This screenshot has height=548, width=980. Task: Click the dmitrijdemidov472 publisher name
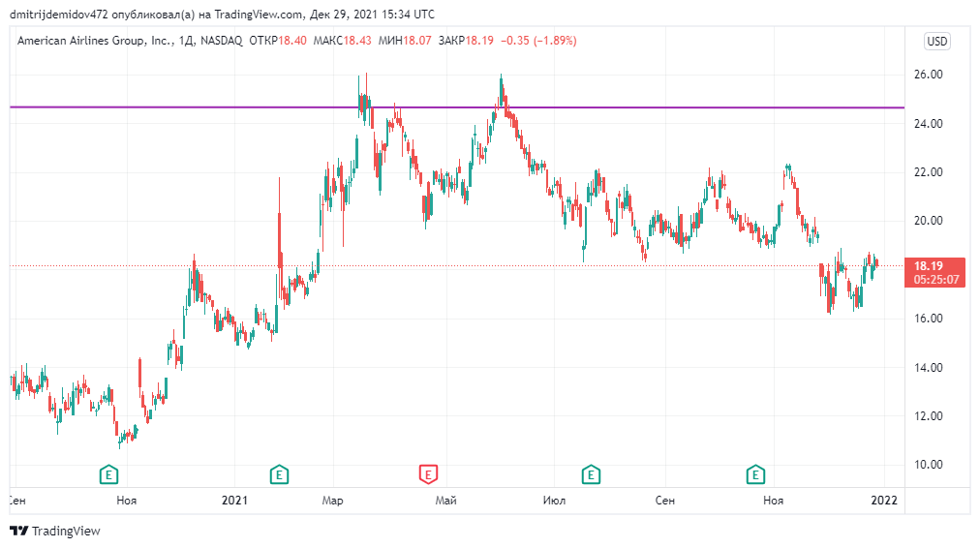coord(59,15)
